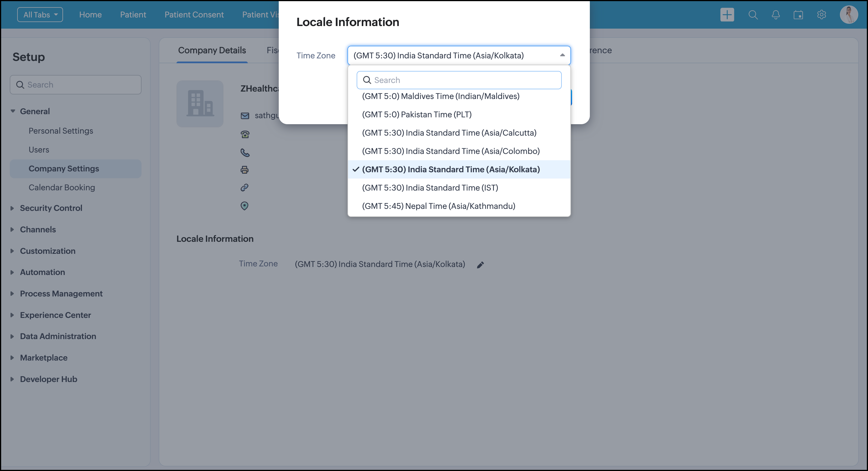Go to Calendar Booking settings

tap(62, 187)
